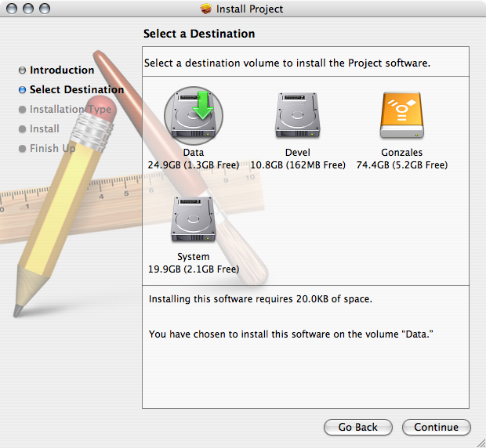Open the Select Destination step label
This screenshot has height=448, width=486.
point(77,90)
